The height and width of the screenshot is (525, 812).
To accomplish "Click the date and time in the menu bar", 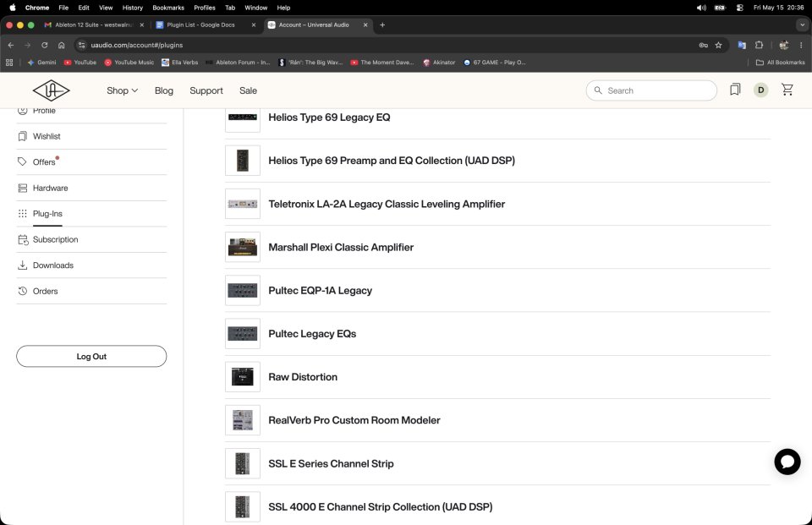I will coord(778,8).
